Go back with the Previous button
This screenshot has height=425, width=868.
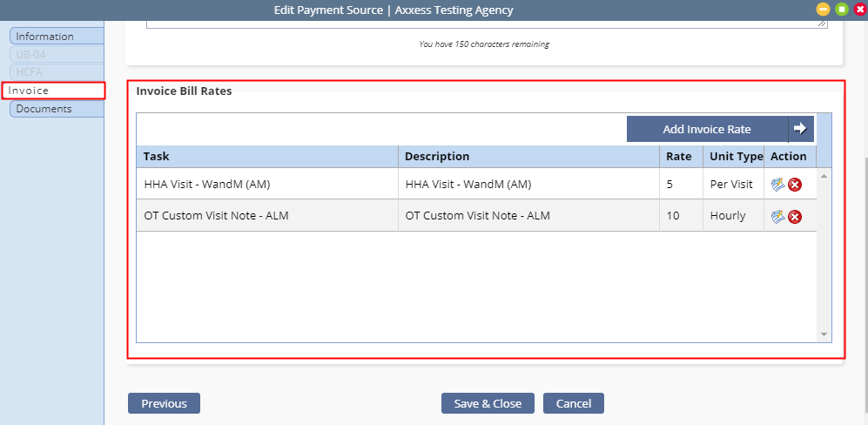pos(164,403)
